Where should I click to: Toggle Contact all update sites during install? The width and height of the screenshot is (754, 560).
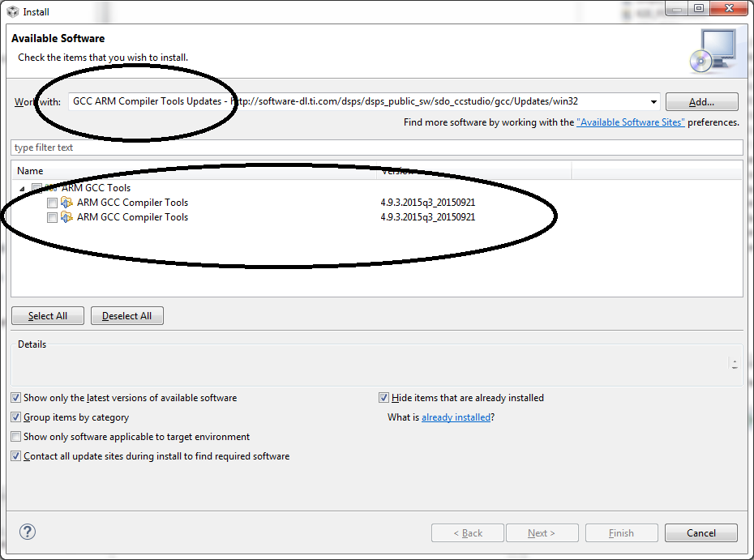tap(16, 455)
